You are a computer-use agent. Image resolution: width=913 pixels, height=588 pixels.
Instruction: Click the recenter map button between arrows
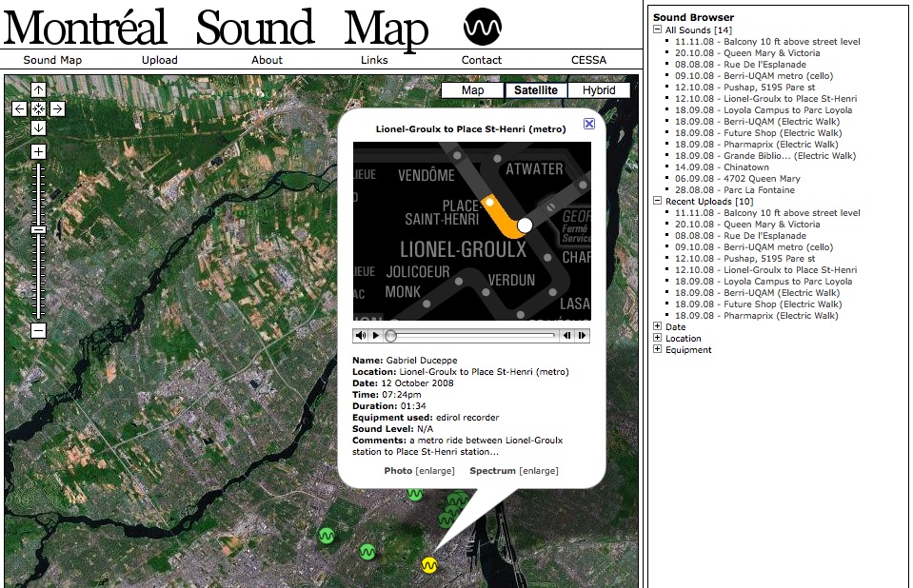[x=38, y=108]
